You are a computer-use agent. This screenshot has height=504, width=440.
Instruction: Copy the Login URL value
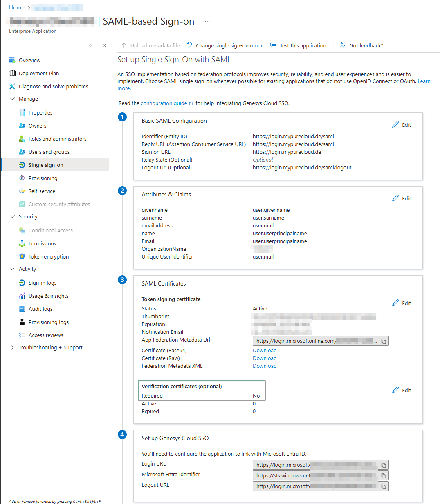click(x=384, y=465)
